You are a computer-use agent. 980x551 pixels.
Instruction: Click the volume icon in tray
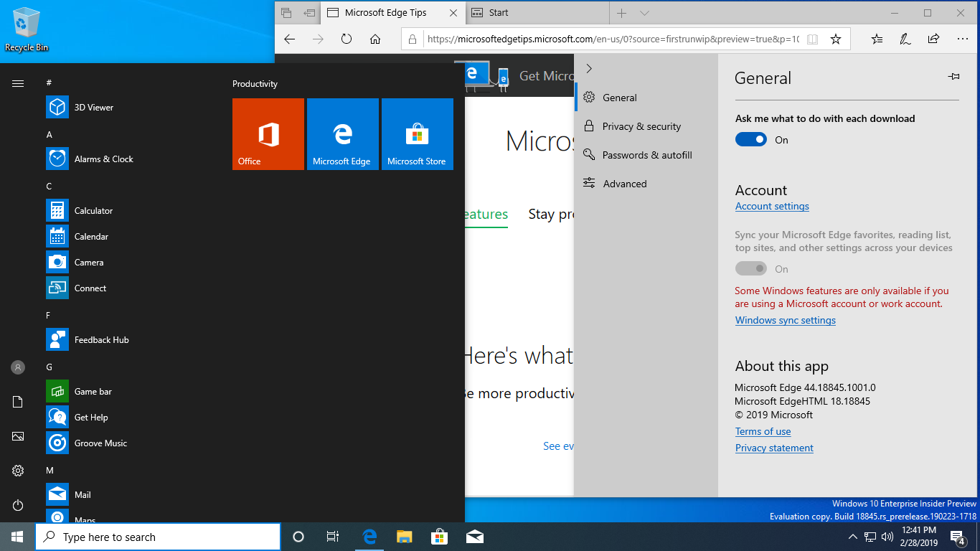coord(887,537)
